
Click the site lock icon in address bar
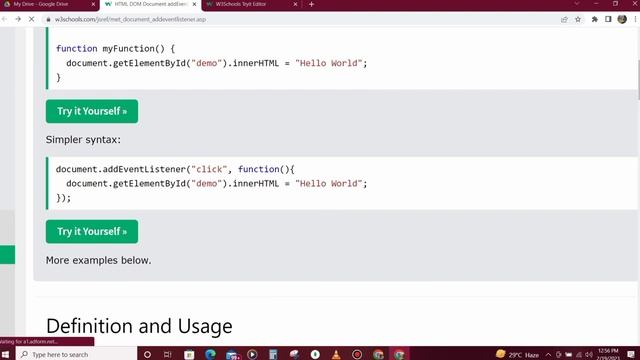(x=48, y=19)
